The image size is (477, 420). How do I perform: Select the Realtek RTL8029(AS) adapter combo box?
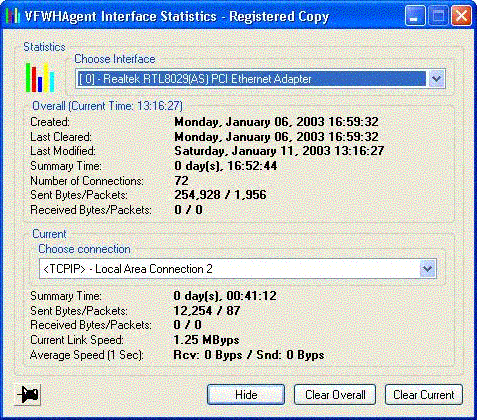tap(260, 79)
